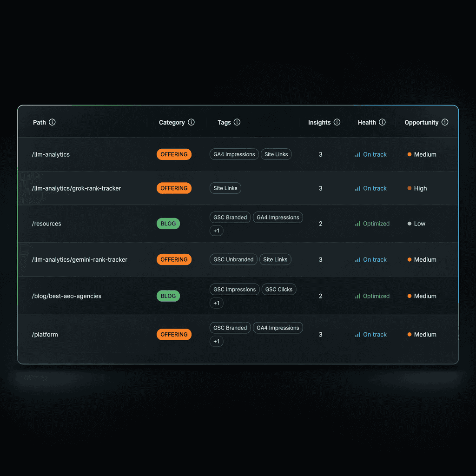The image size is (476, 476).
Task: Click the bar chart icon in /llm-analytics row
Action: click(x=357, y=154)
